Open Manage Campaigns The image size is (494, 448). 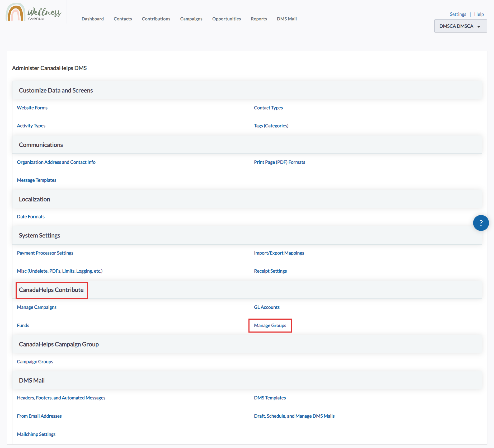(37, 307)
